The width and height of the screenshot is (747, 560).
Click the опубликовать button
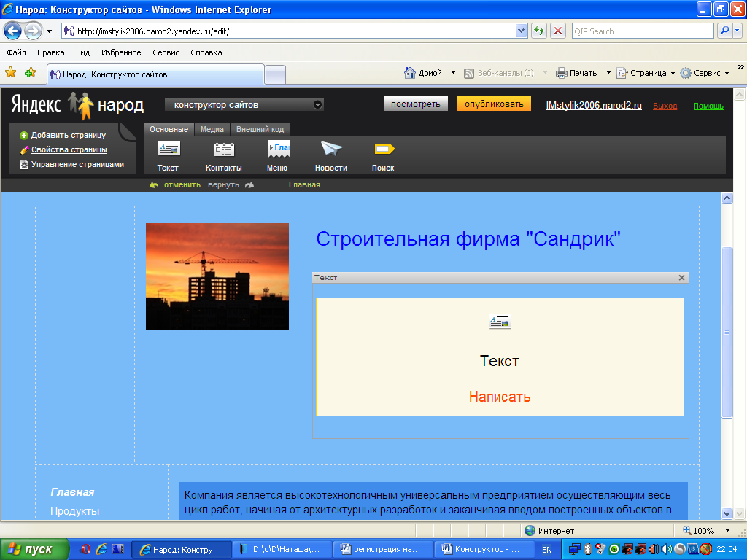coord(494,104)
